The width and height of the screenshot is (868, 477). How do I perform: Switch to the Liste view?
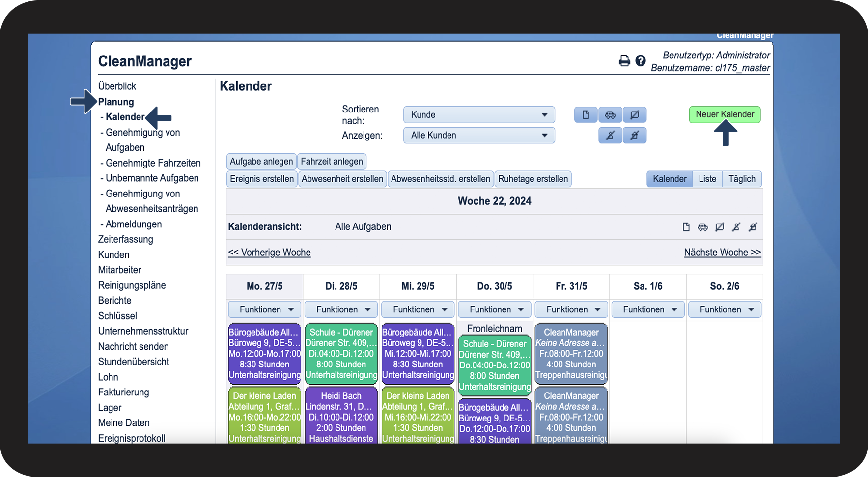707,179
